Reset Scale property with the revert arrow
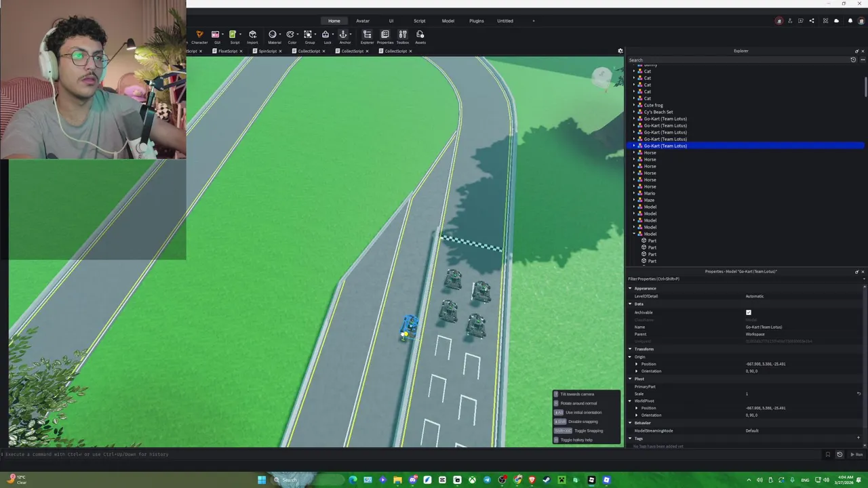The image size is (868, 488). (x=859, y=394)
